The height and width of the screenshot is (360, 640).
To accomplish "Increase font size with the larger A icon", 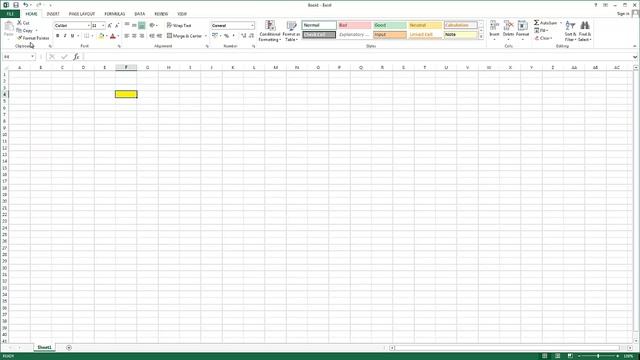I will (109, 25).
